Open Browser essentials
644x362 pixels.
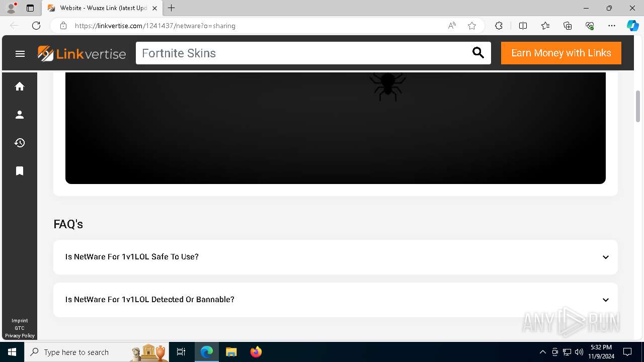tap(590, 26)
